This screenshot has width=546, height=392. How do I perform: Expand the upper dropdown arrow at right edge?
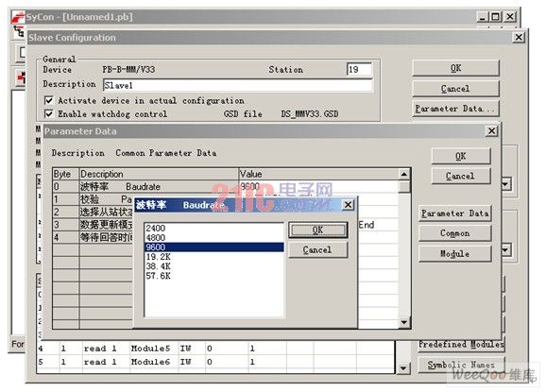[506, 183]
